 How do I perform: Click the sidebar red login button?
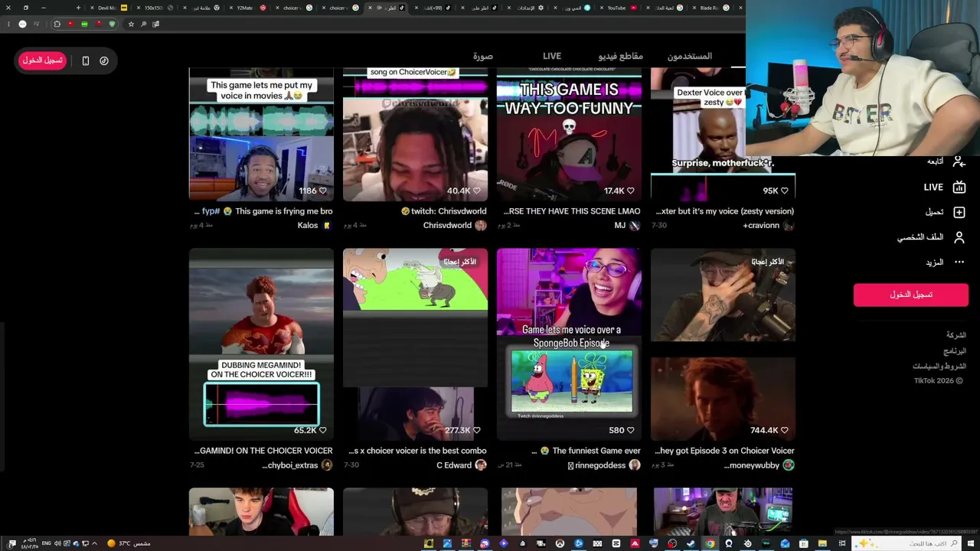(911, 295)
